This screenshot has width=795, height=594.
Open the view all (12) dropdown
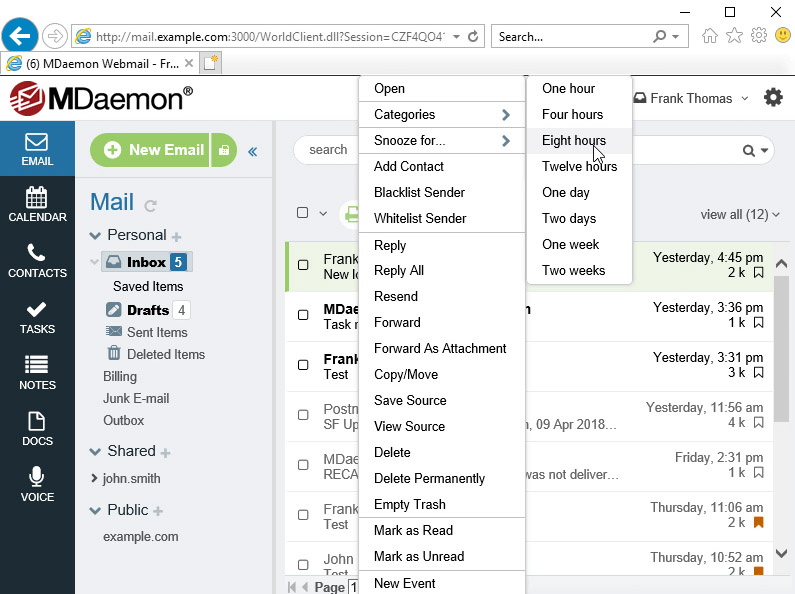click(x=740, y=214)
